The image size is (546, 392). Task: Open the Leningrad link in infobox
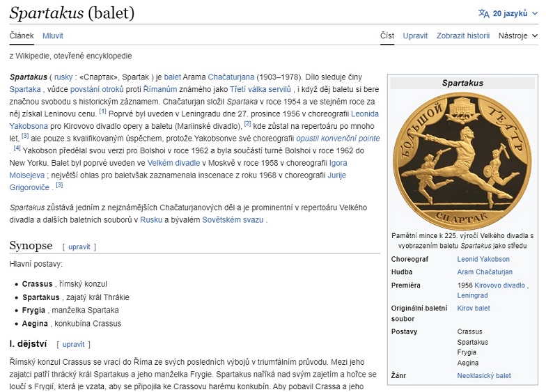pyautogui.click(x=472, y=295)
